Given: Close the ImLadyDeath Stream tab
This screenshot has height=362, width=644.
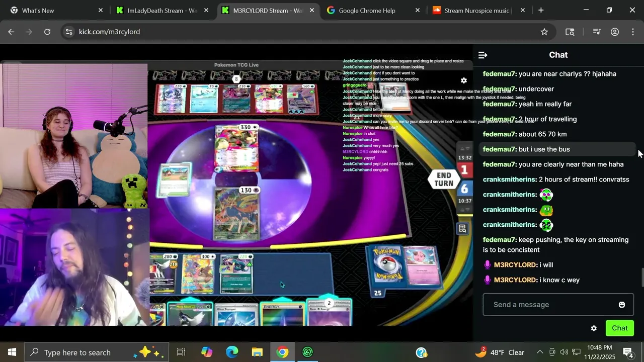Looking at the screenshot, I should [206, 10].
